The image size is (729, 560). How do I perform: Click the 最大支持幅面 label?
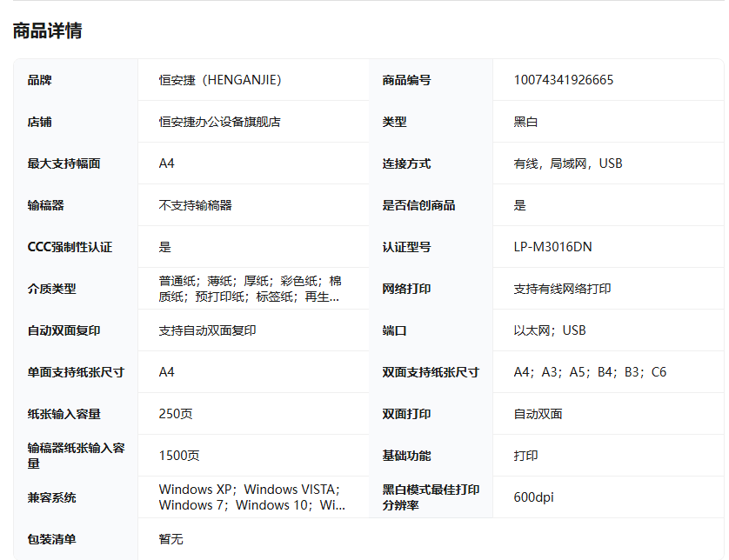tap(64, 163)
